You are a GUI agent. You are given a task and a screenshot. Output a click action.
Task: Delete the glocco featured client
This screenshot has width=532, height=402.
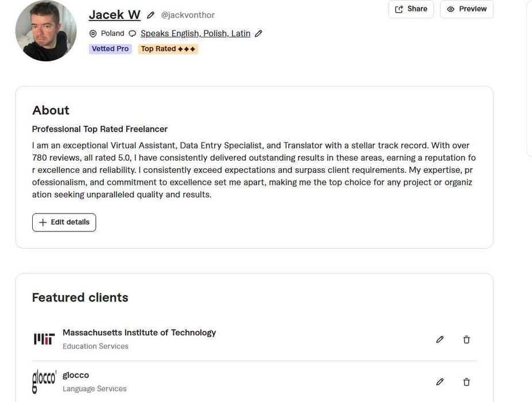[467, 382]
